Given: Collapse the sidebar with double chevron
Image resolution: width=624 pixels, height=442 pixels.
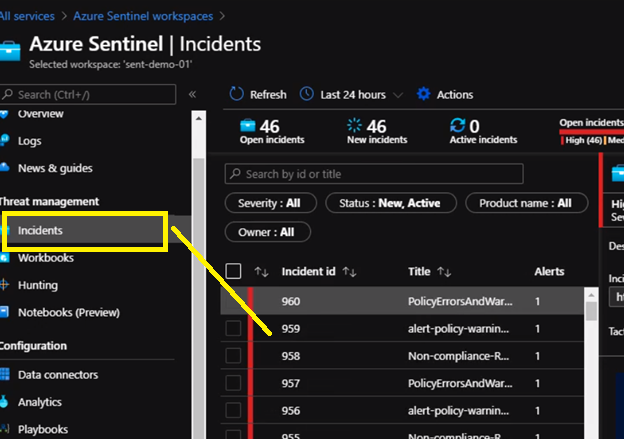Looking at the screenshot, I should [x=193, y=94].
